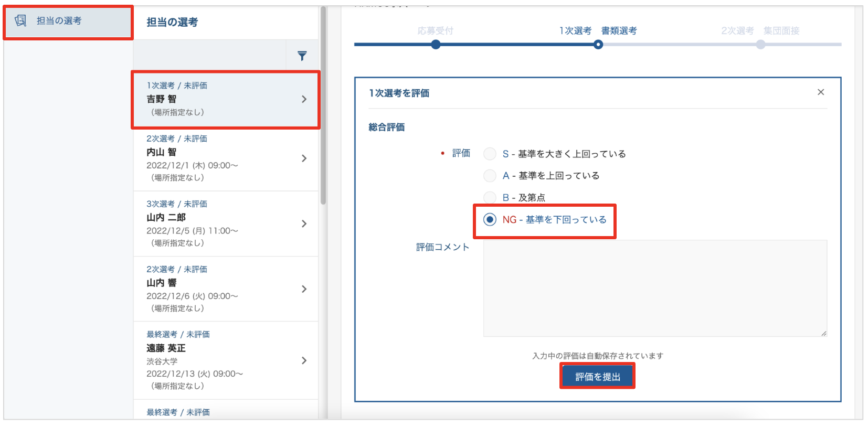Select the A rating radio button
Viewport: 868px width, 426px height.
pyautogui.click(x=490, y=176)
